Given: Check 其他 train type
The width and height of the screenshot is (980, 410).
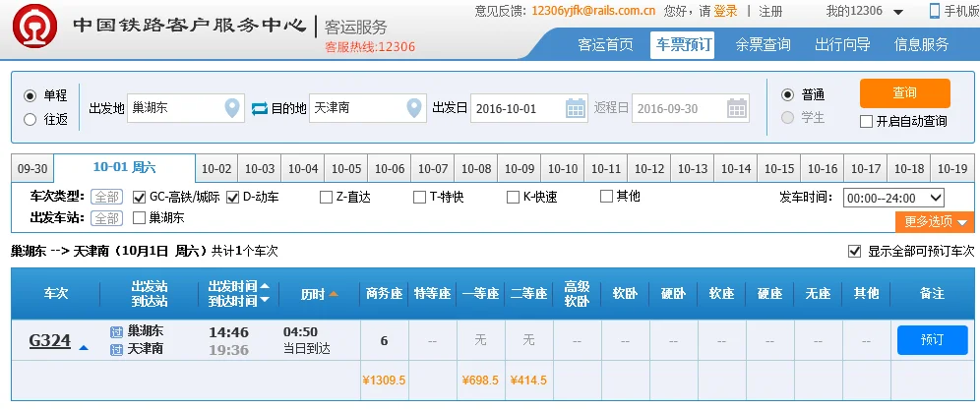Looking at the screenshot, I should click(606, 197).
